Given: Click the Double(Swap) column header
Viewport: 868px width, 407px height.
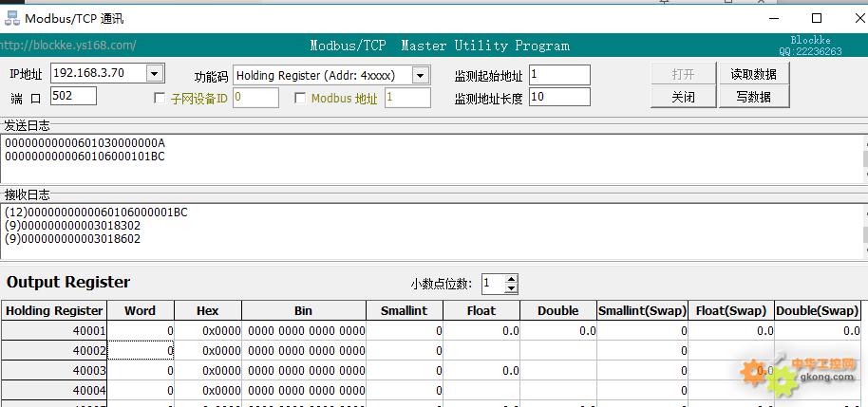Looking at the screenshot, I should 818,311.
